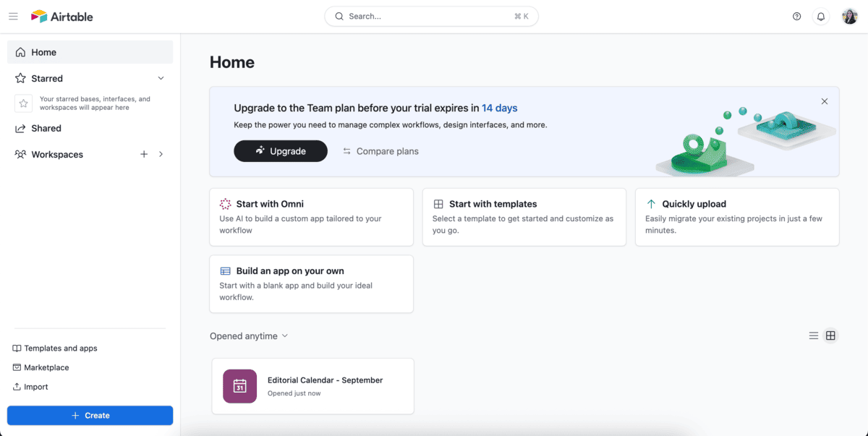Screen dimensions: 868x436
Task: Click the plus icon next to Workspaces
Action: tap(144, 154)
